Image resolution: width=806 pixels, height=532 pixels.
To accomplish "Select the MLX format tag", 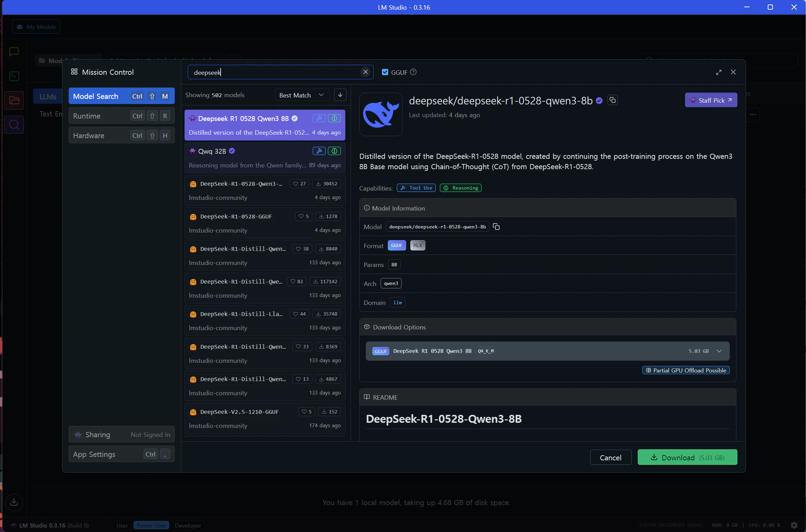I will click(417, 245).
